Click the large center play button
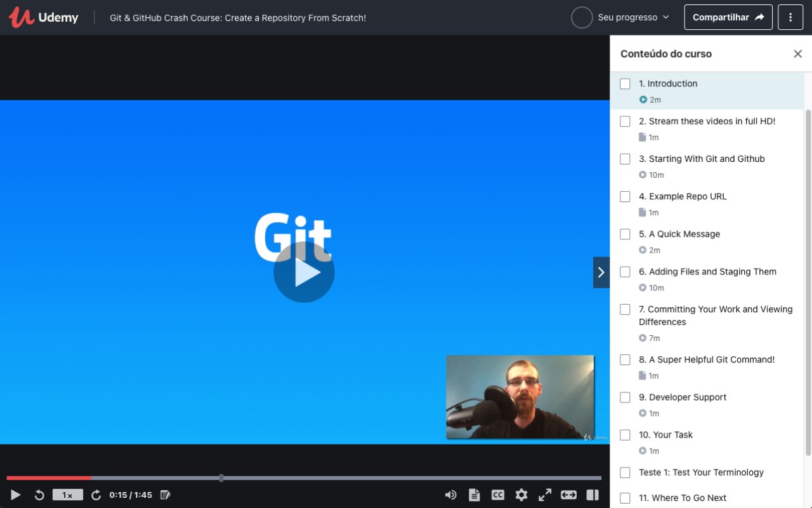 coord(304,272)
